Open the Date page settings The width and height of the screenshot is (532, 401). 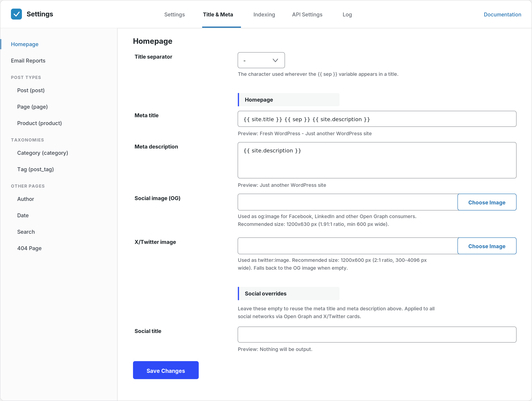pos(23,215)
